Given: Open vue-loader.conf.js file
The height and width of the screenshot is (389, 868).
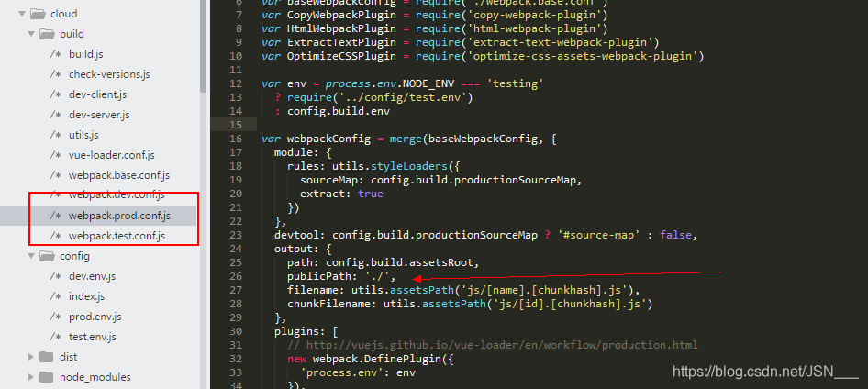Looking at the screenshot, I should [x=111, y=155].
